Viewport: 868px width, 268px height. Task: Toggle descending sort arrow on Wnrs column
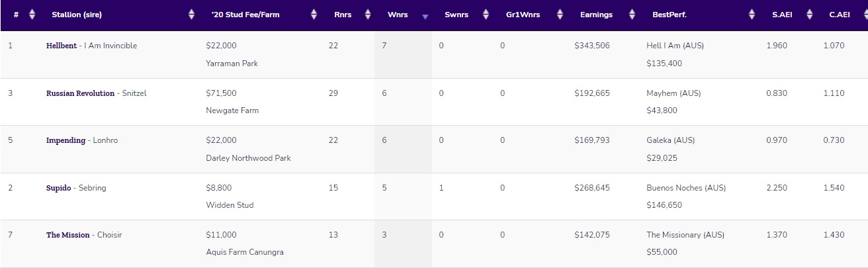(x=425, y=17)
